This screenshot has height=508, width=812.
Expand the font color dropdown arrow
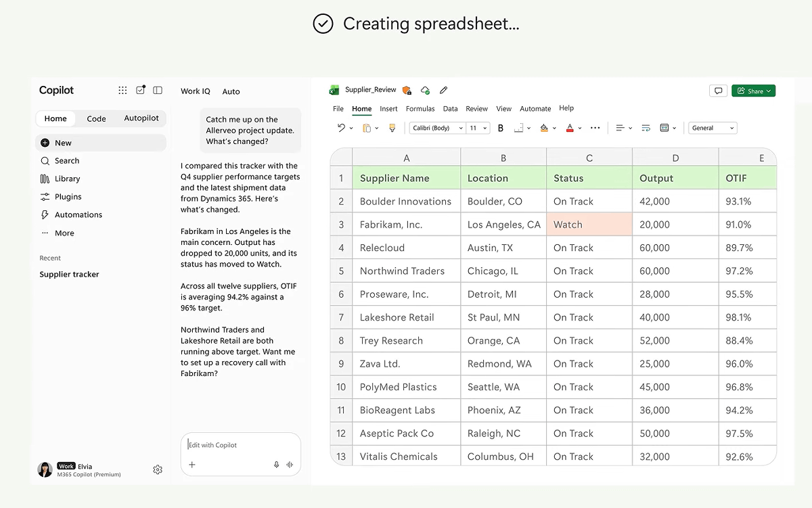pos(580,128)
